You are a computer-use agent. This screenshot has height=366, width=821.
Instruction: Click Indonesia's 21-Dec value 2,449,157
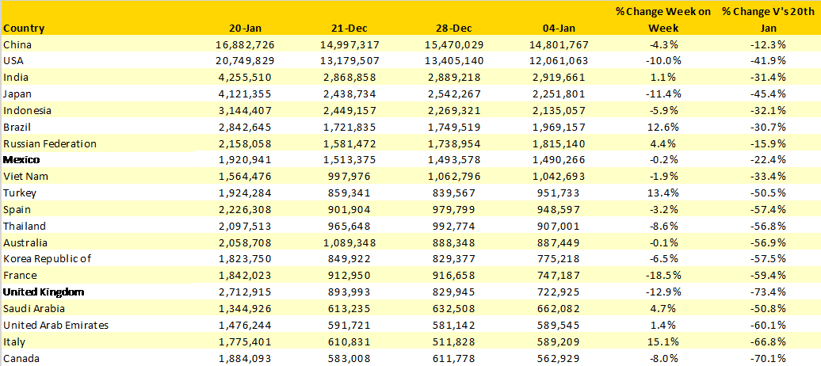(349, 110)
